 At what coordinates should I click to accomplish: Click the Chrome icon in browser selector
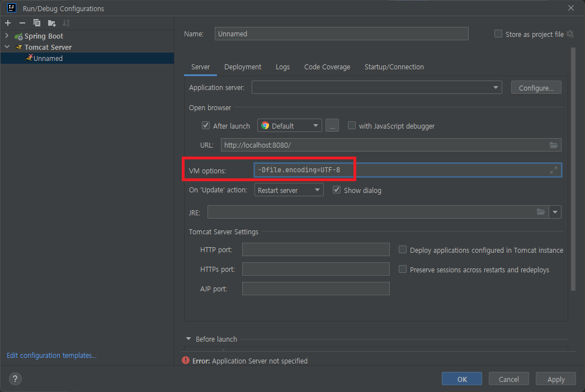[x=265, y=126]
